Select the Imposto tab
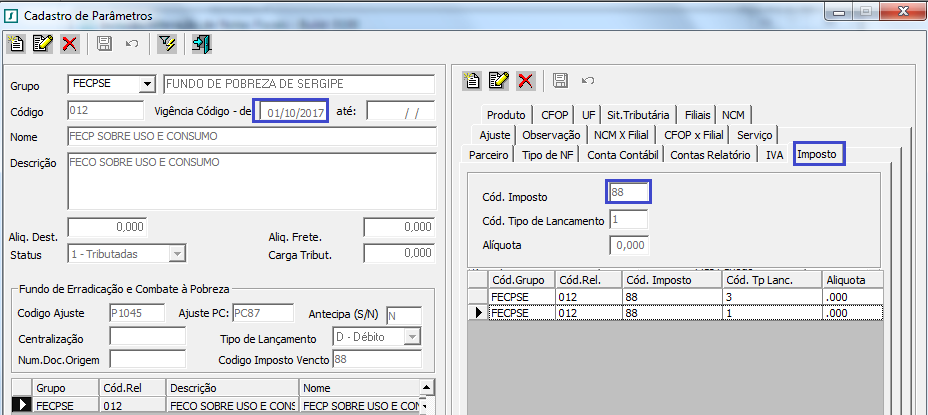Viewport: 928px width, 415px height. [819, 155]
